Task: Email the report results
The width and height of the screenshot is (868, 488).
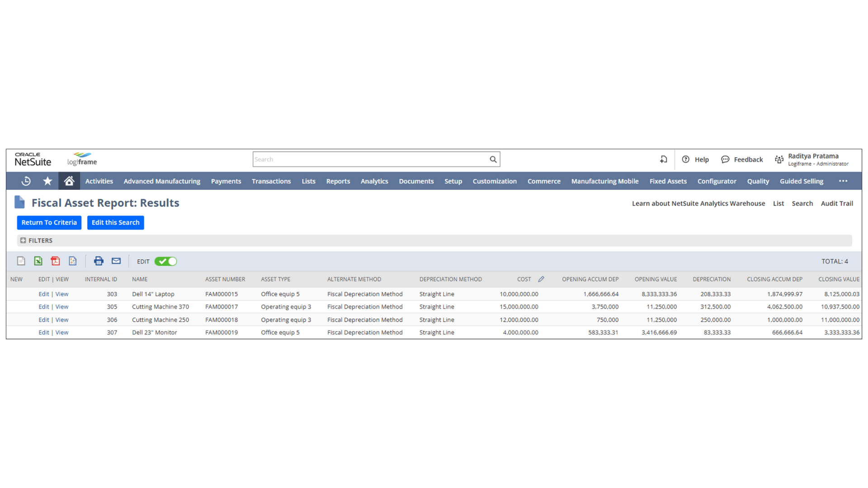Action: [x=116, y=261]
